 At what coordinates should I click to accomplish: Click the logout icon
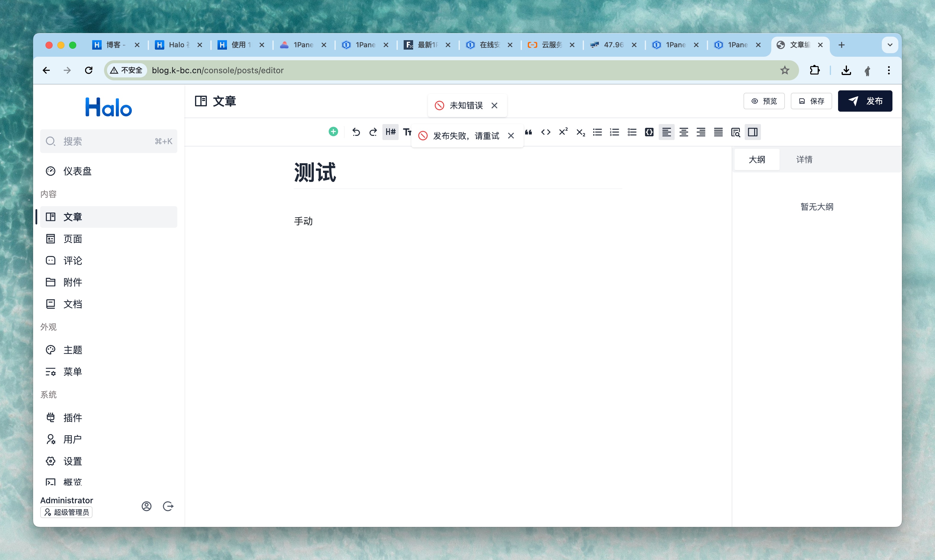168,506
